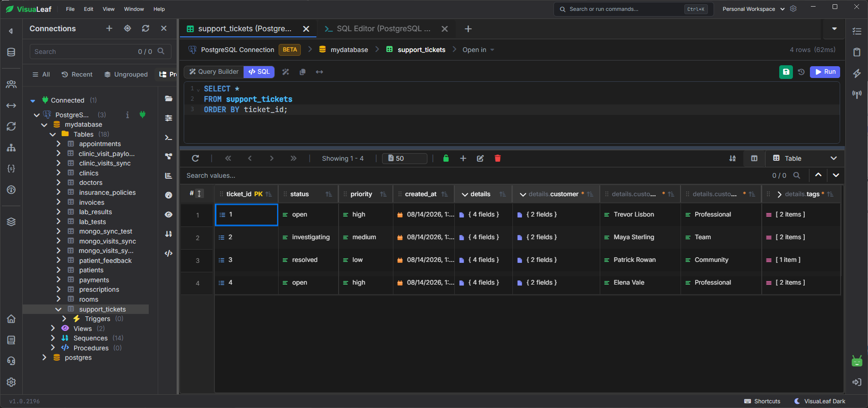Select the patients table in tree
The image size is (868, 408).
click(91, 270)
